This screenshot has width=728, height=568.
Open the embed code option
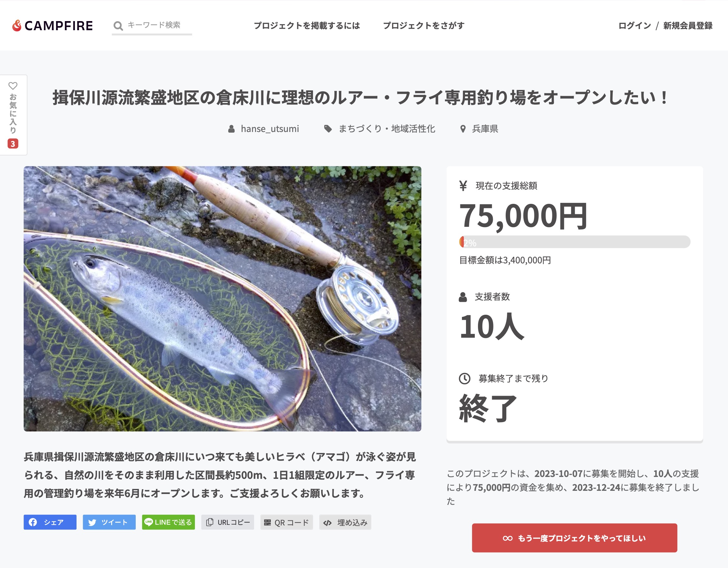(x=345, y=522)
